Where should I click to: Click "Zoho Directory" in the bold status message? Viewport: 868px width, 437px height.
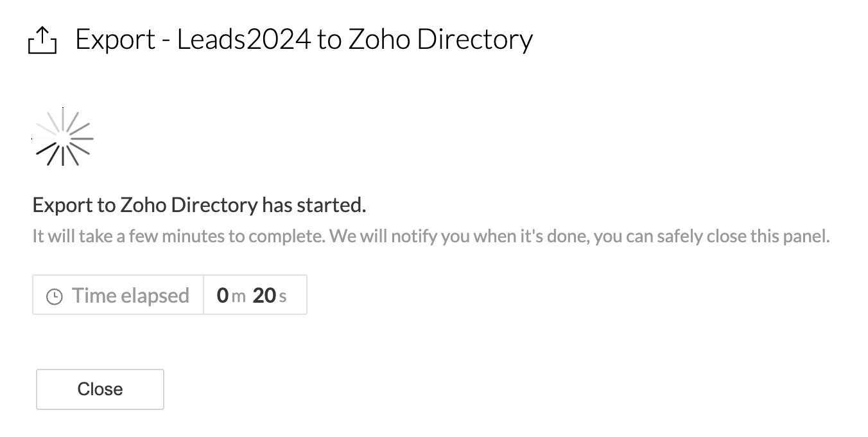[x=189, y=206]
